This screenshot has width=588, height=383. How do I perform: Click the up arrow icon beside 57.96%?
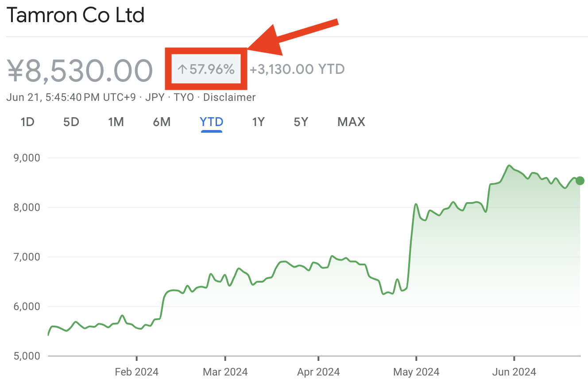[182, 69]
